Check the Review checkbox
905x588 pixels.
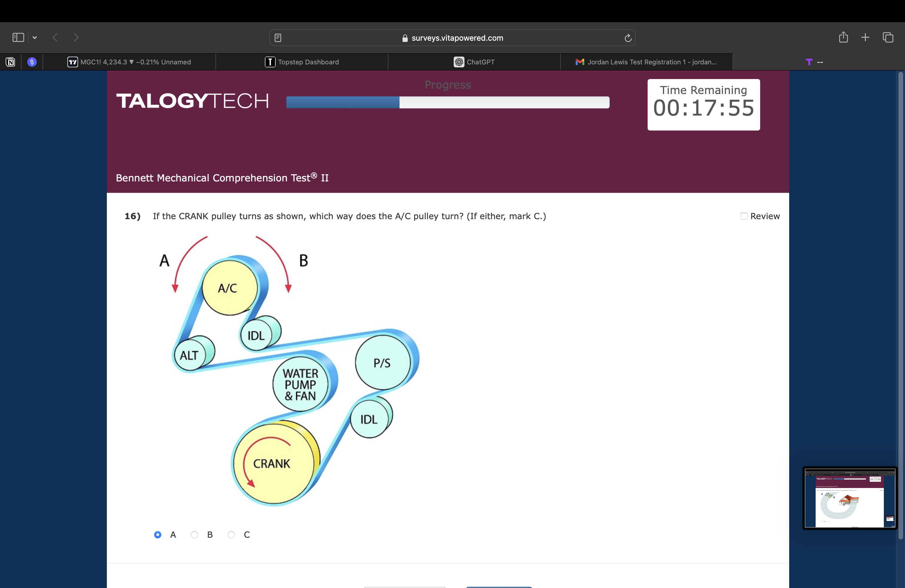744,216
